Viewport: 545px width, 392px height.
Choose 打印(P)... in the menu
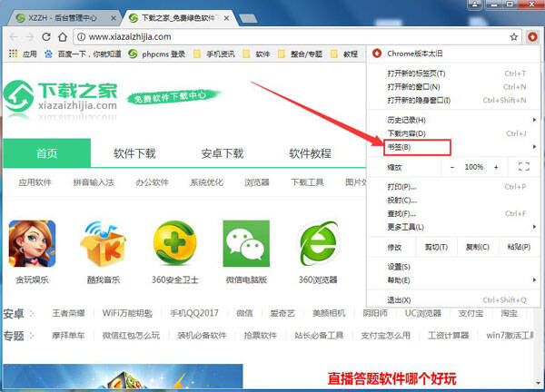tap(453, 187)
